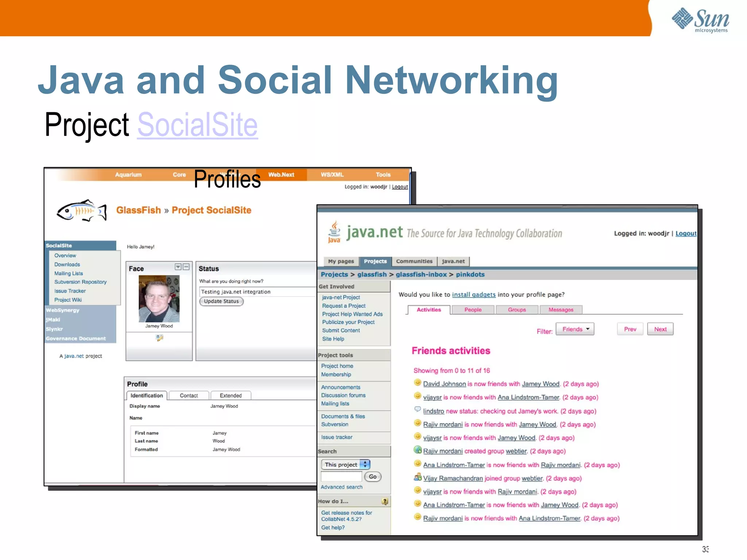Open the Projects tab on java.net
Image resolution: width=747 pixels, height=560 pixels.
point(375,261)
